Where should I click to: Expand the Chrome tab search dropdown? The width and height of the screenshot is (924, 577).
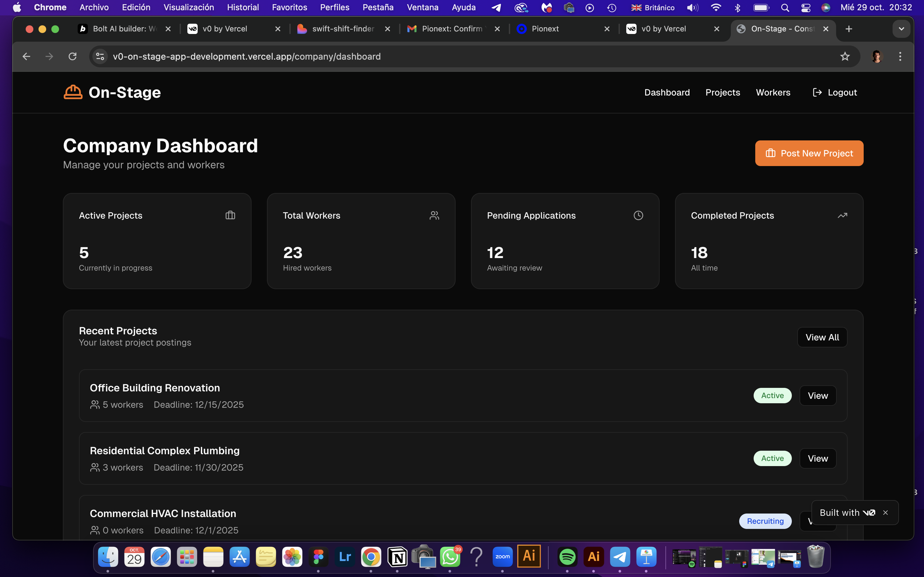(901, 29)
